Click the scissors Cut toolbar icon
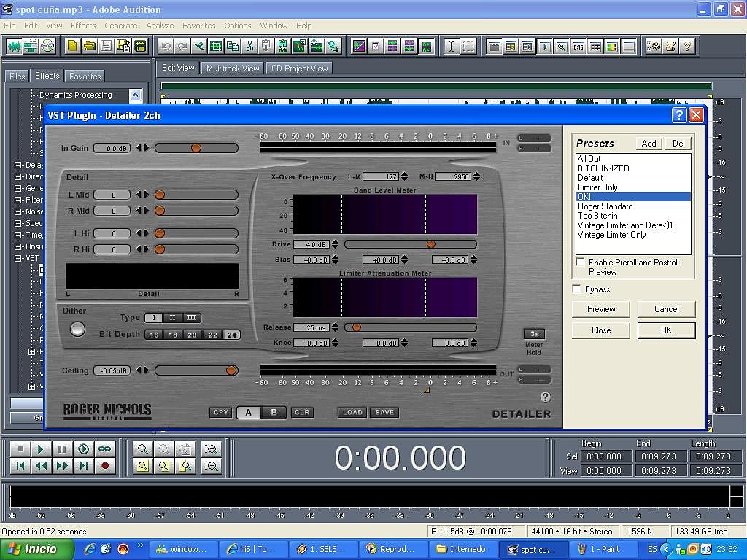The width and height of the screenshot is (747, 560). click(249, 46)
